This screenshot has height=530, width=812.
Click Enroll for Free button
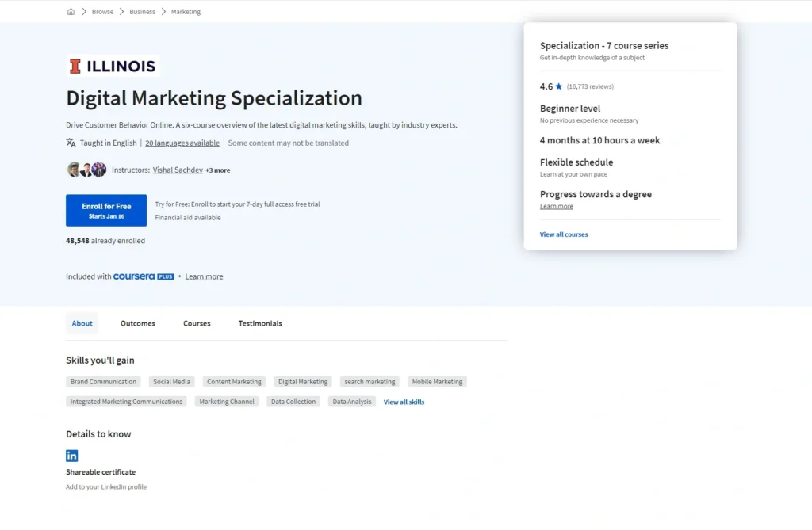(106, 210)
